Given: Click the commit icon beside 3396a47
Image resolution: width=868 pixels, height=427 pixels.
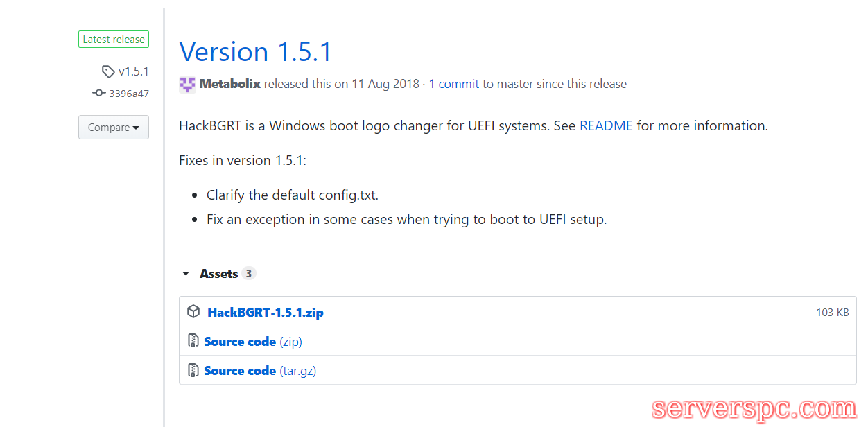Looking at the screenshot, I should click(x=99, y=93).
